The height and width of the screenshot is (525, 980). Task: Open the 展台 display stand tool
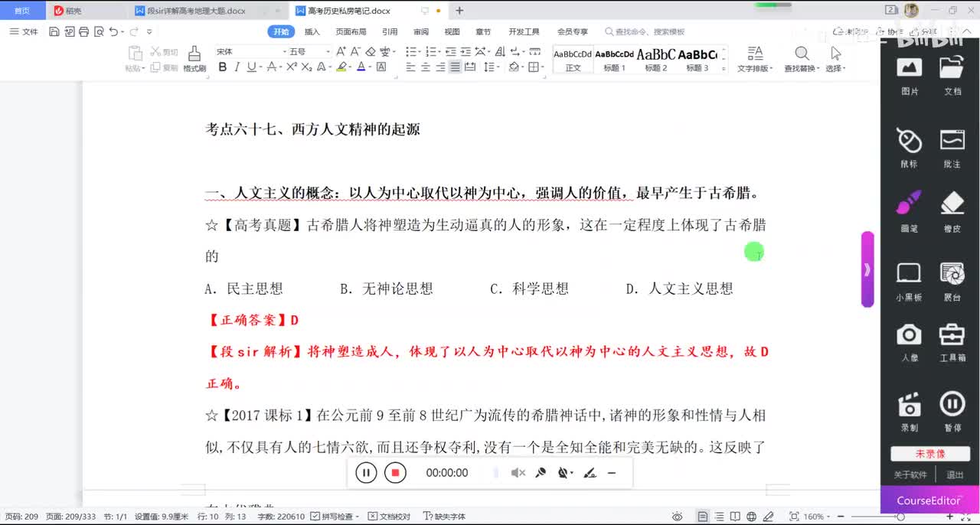952,282
